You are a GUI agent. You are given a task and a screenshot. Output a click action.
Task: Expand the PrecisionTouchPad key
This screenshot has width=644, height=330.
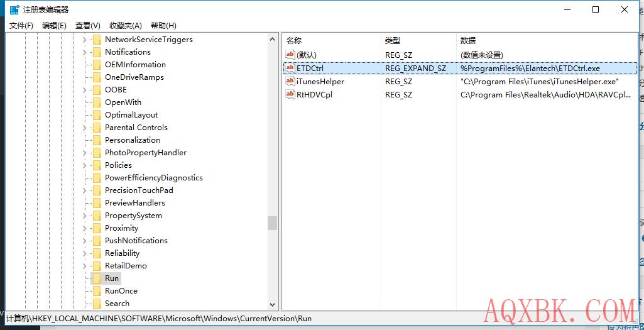[85, 190]
